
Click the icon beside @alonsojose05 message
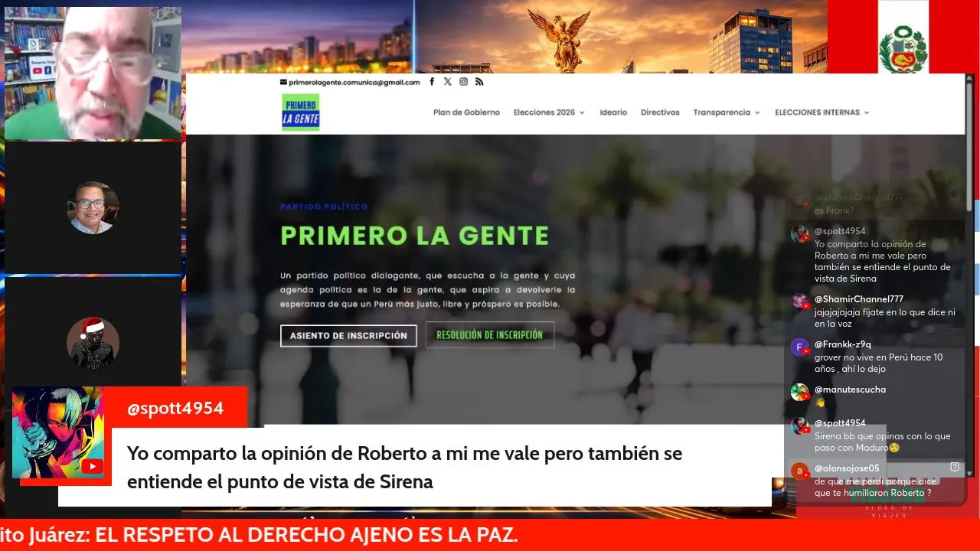pyautogui.click(x=955, y=467)
